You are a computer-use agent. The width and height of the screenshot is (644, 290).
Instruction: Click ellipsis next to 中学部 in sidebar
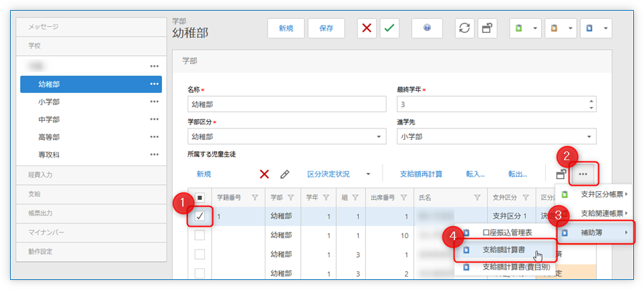point(155,119)
